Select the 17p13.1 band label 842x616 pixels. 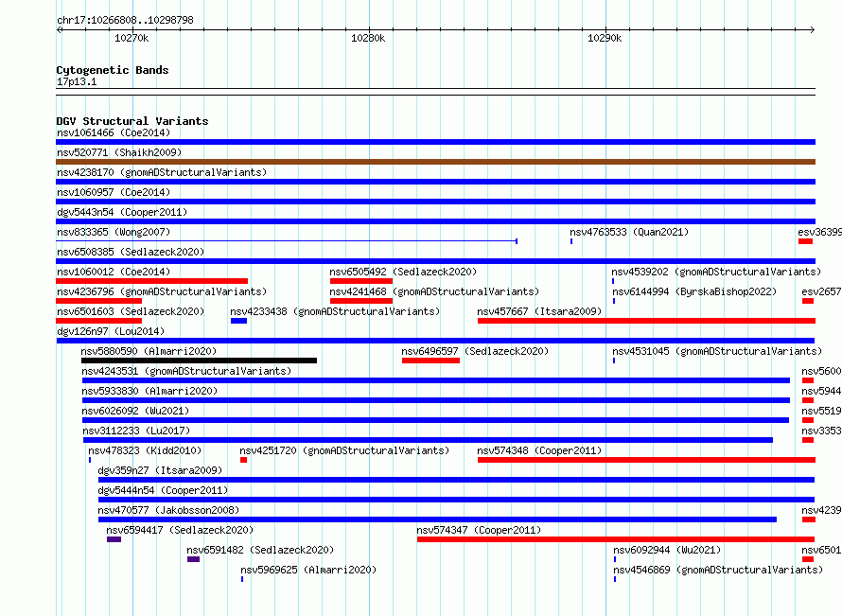tap(77, 81)
